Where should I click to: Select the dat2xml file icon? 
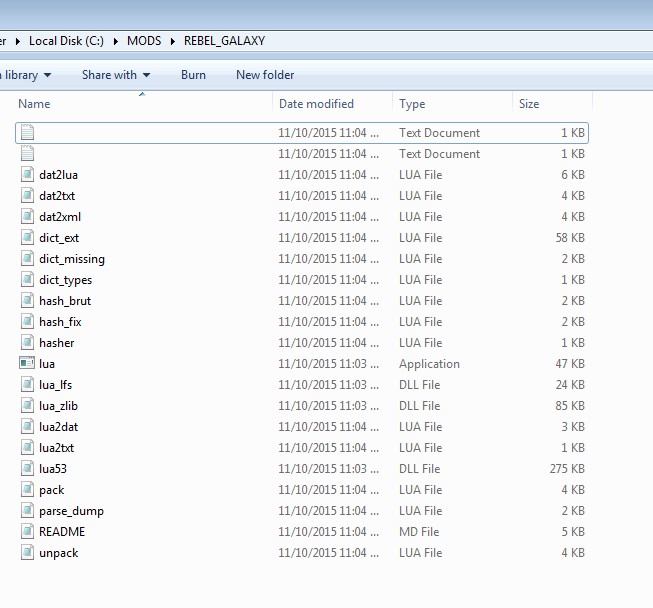tap(27, 217)
